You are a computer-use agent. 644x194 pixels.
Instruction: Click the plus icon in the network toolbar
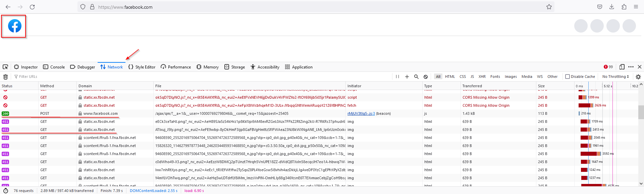click(407, 77)
